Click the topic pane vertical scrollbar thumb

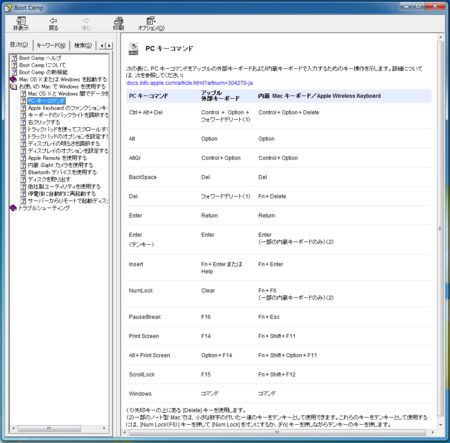440,229
